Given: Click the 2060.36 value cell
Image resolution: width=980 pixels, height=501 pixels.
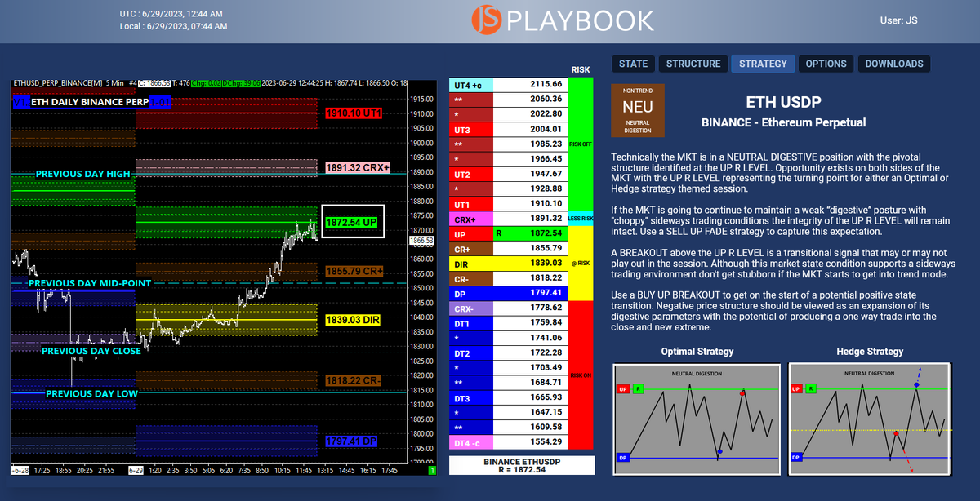Looking at the screenshot, I should coord(531,98).
